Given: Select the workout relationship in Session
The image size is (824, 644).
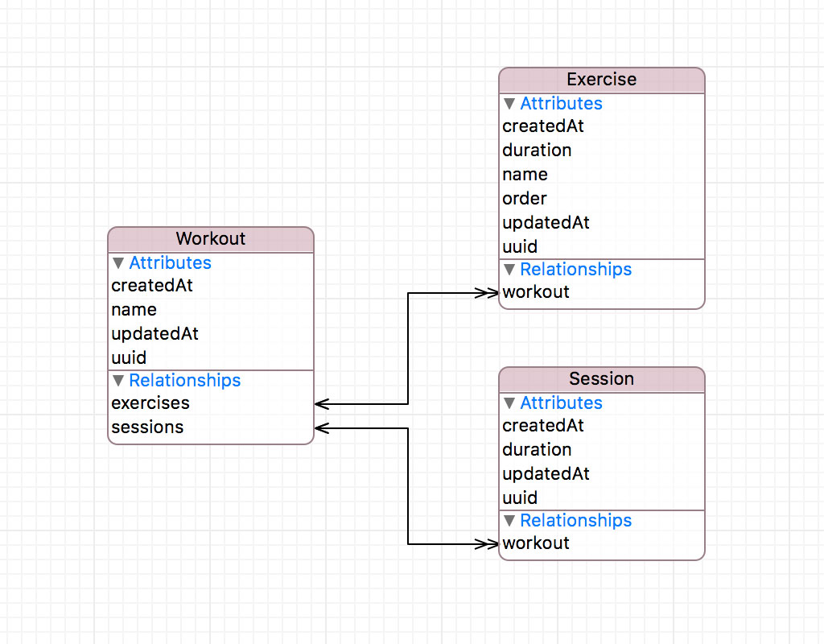Looking at the screenshot, I should click(535, 543).
